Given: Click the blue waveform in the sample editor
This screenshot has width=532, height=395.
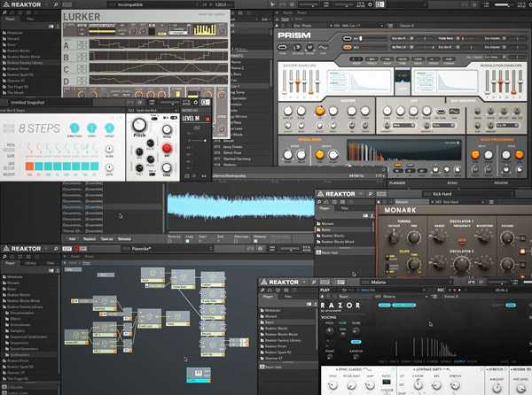Looking at the screenshot, I should [241, 206].
